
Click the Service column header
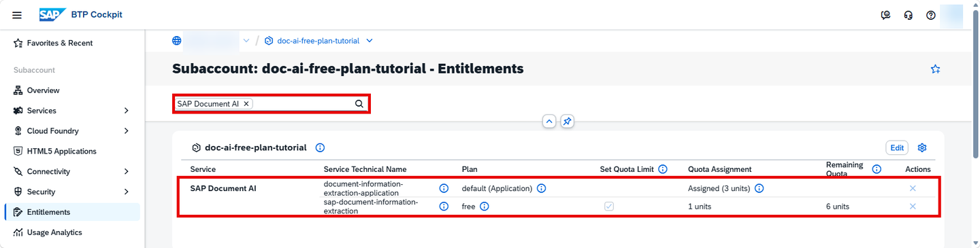[203, 169]
